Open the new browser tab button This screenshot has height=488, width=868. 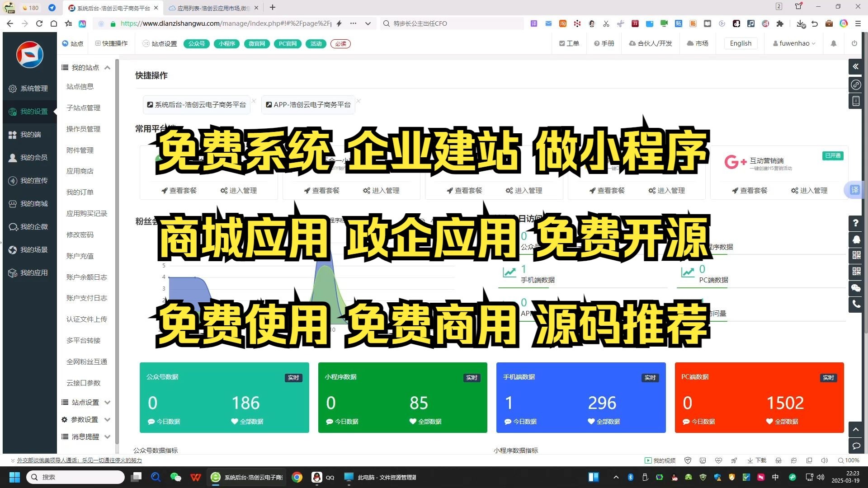(x=273, y=8)
